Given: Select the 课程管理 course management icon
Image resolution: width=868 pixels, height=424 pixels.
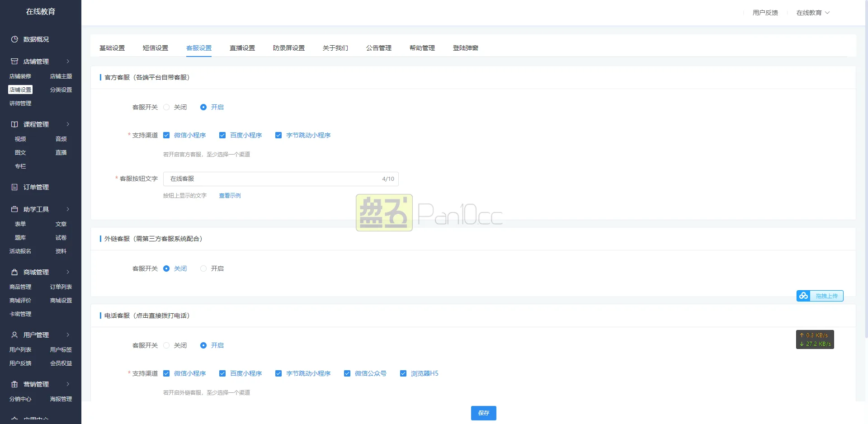Looking at the screenshot, I should [14, 124].
